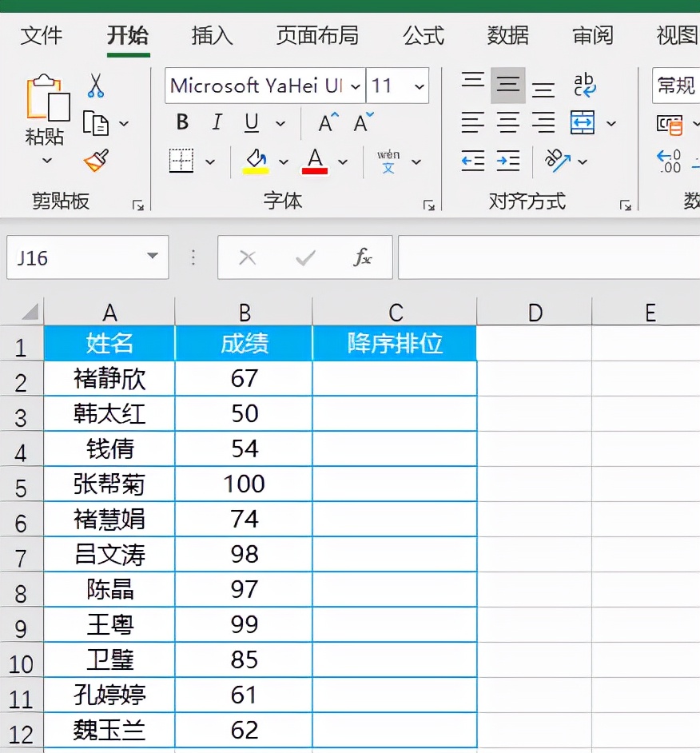Switch to the 公式 tab

click(x=424, y=35)
